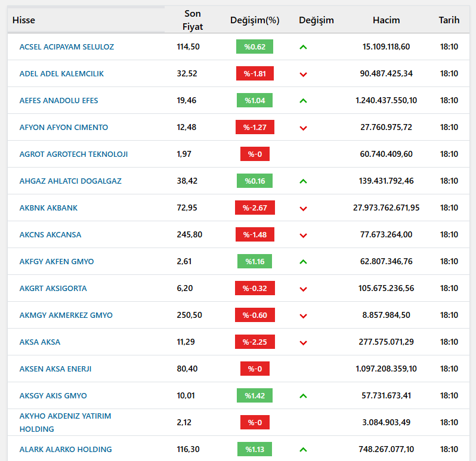Open the AKSA AKSA stock link
This screenshot has height=461, width=476.
[40, 342]
